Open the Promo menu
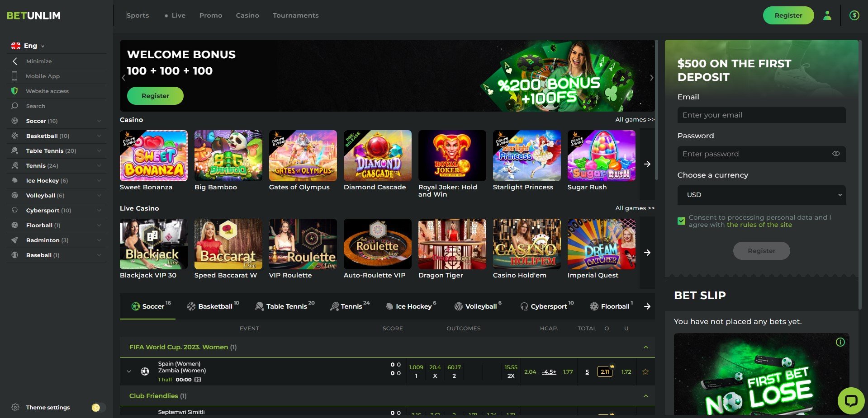This screenshot has height=418, width=868. pyautogui.click(x=211, y=15)
